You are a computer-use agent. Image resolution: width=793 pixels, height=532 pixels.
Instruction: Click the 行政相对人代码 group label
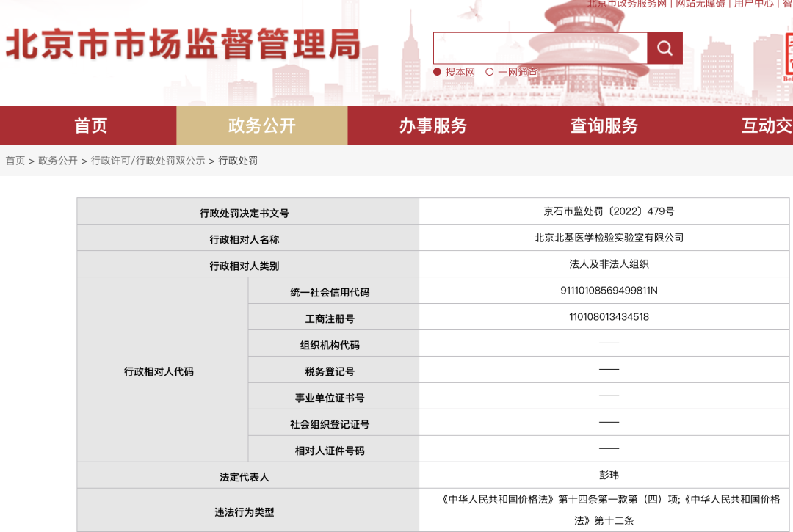[x=162, y=369]
